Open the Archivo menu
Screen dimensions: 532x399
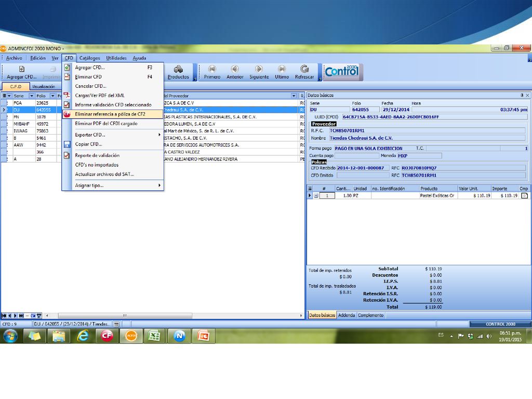tap(14, 58)
